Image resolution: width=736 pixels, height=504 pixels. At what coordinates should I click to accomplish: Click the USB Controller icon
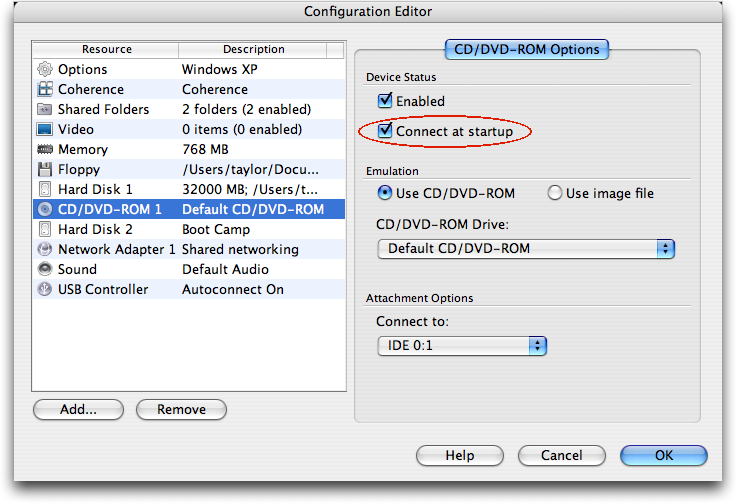(x=45, y=289)
